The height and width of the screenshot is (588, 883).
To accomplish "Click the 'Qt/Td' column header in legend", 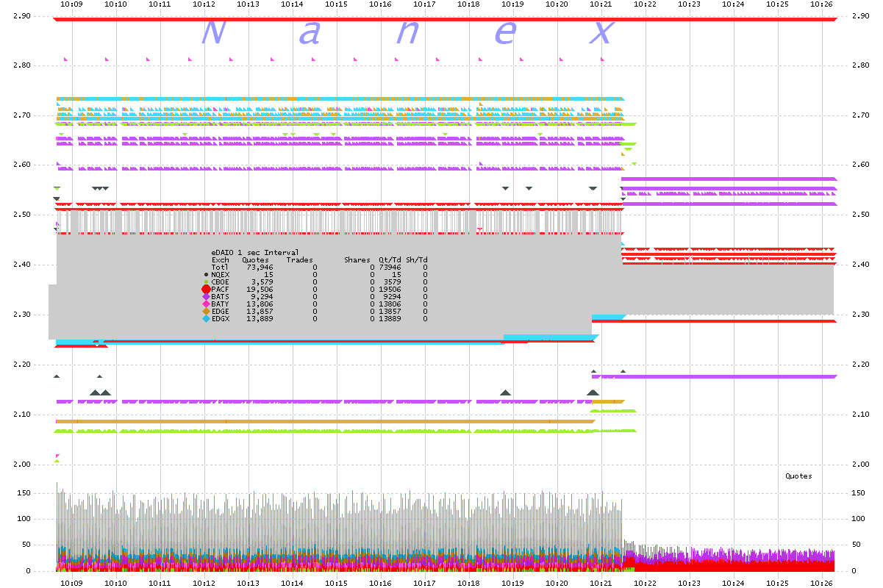I will 390,259.
